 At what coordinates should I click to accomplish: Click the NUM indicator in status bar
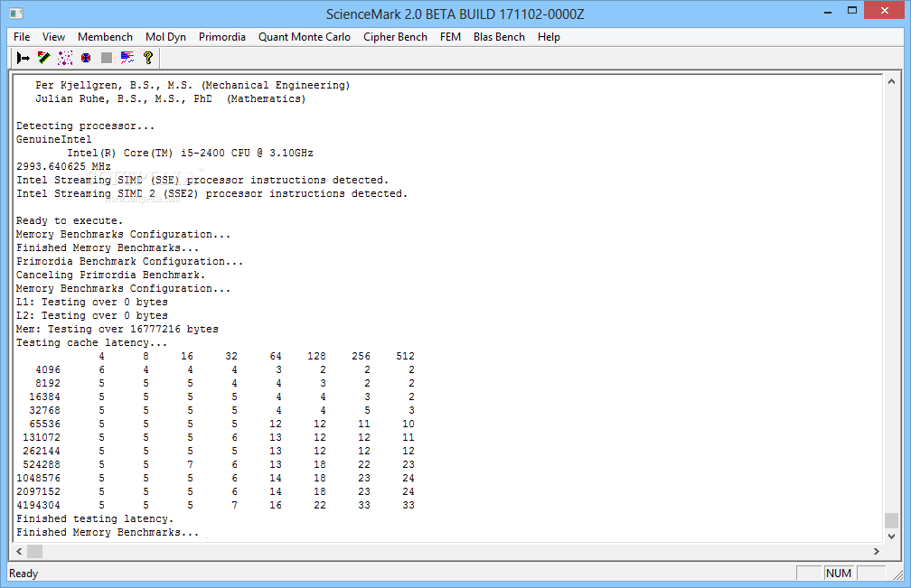[839, 573]
